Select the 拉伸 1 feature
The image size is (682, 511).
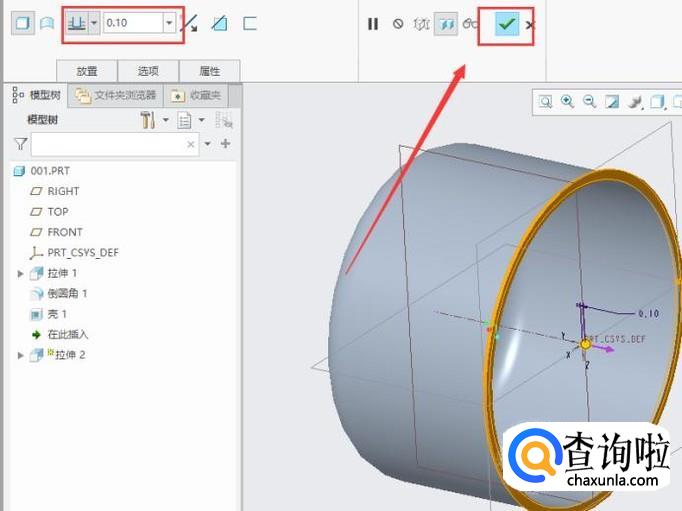53,273
